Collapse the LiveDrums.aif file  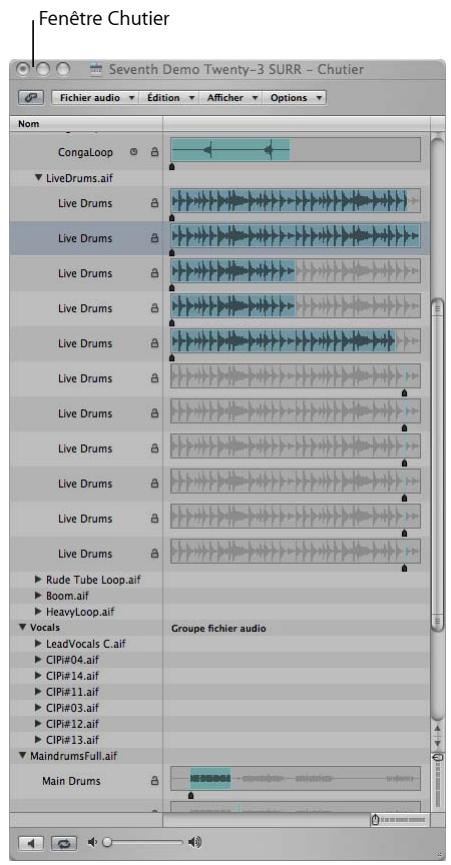pyautogui.click(x=38, y=178)
